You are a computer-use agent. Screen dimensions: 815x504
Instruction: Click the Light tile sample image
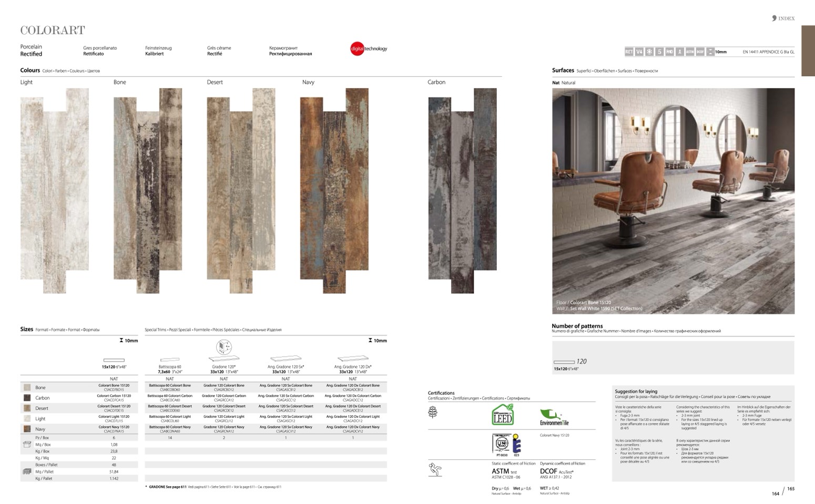click(54, 184)
